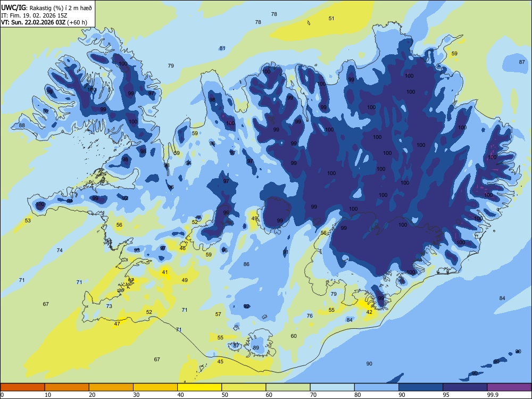
Task: Click the 'VT: Sun. 22.02.2026 03Z (+60 h)' line
Action: tap(44, 22)
